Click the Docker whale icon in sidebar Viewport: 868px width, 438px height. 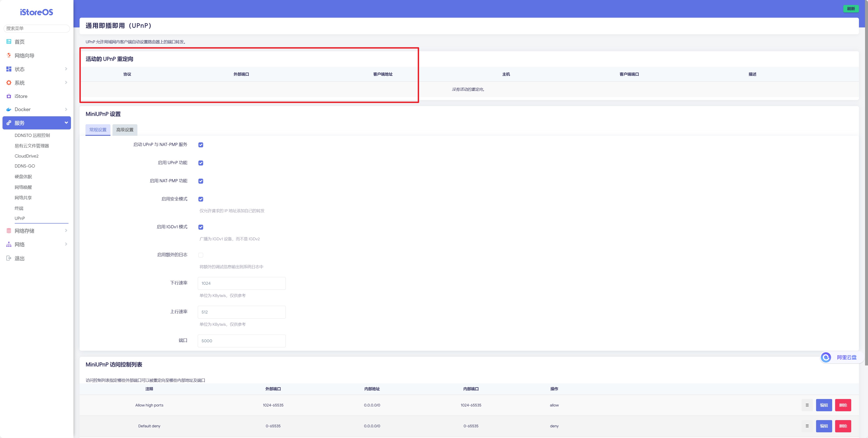coord(9,109)
